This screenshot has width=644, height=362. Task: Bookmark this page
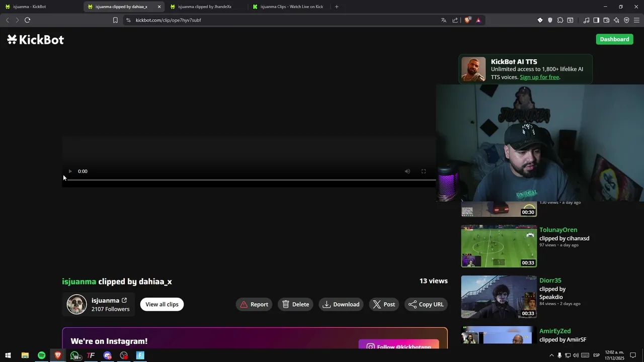pos(115,20)
